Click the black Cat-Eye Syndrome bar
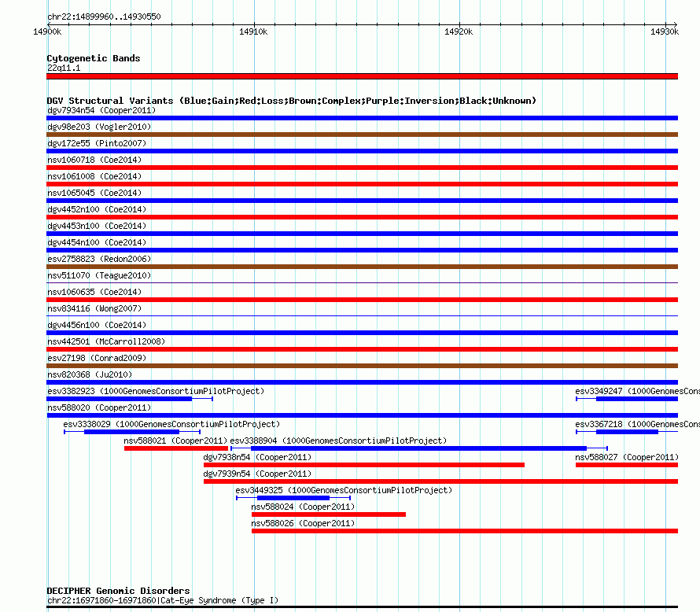 (362, 607)
